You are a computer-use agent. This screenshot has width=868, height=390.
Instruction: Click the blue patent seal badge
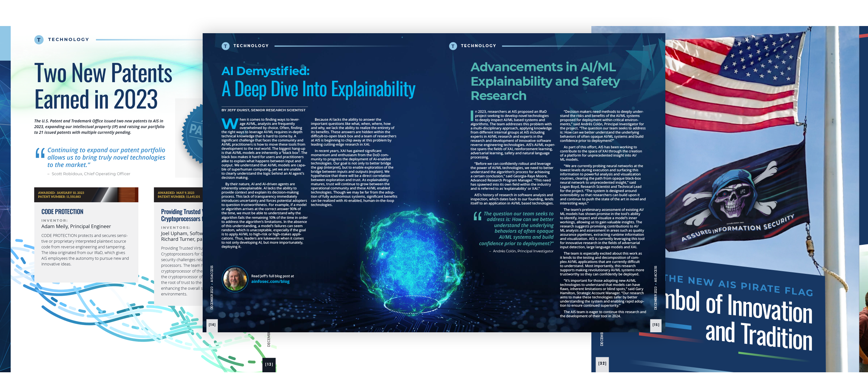pos(192,134)
